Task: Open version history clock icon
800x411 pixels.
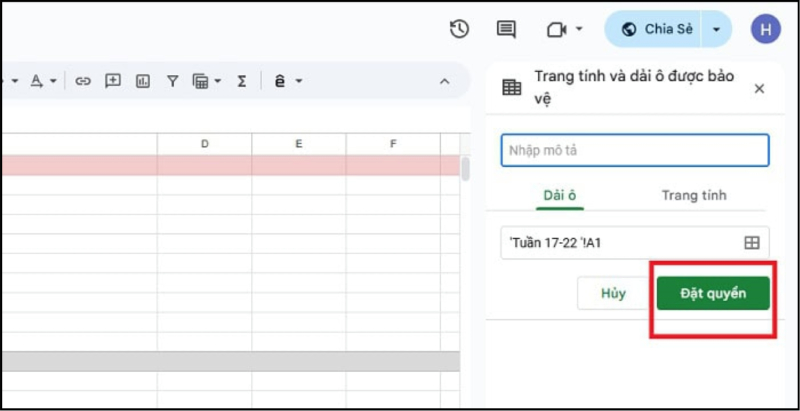Action: 459,29
